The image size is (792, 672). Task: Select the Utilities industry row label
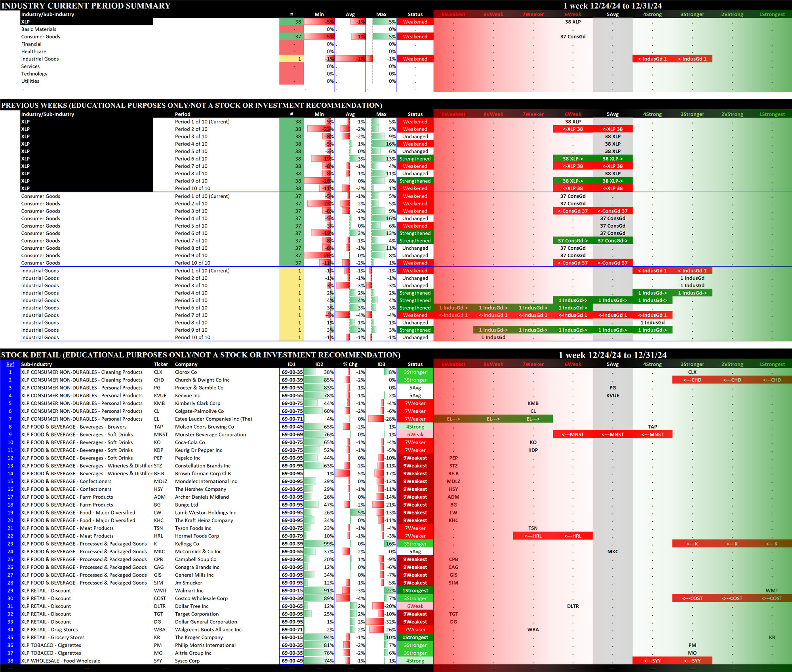[x=30, y=81]
